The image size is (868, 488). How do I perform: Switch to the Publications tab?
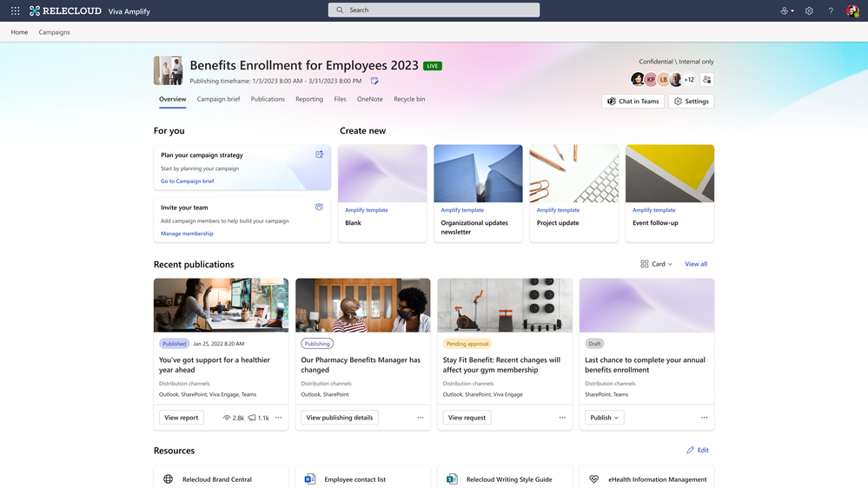click(x=268, y=99)
